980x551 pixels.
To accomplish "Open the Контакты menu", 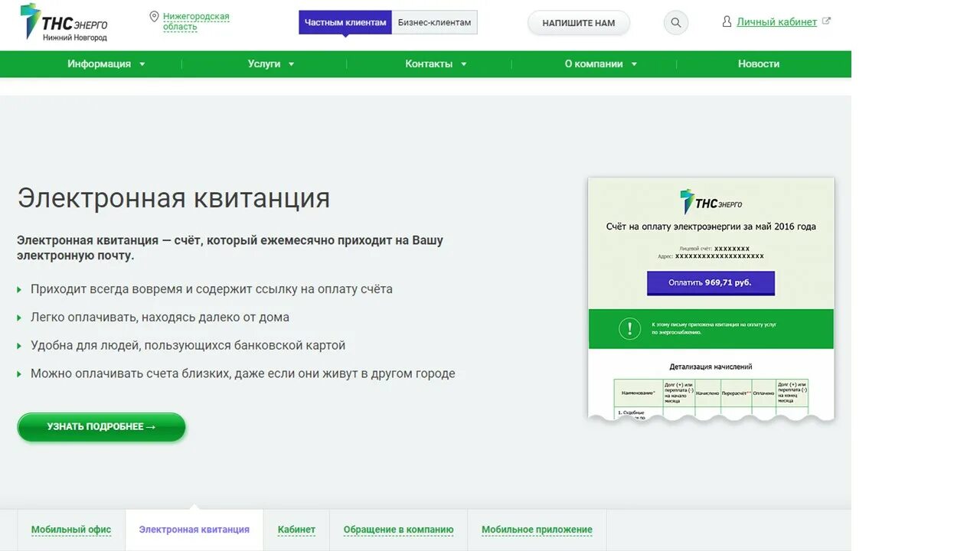I will [429, 64].
